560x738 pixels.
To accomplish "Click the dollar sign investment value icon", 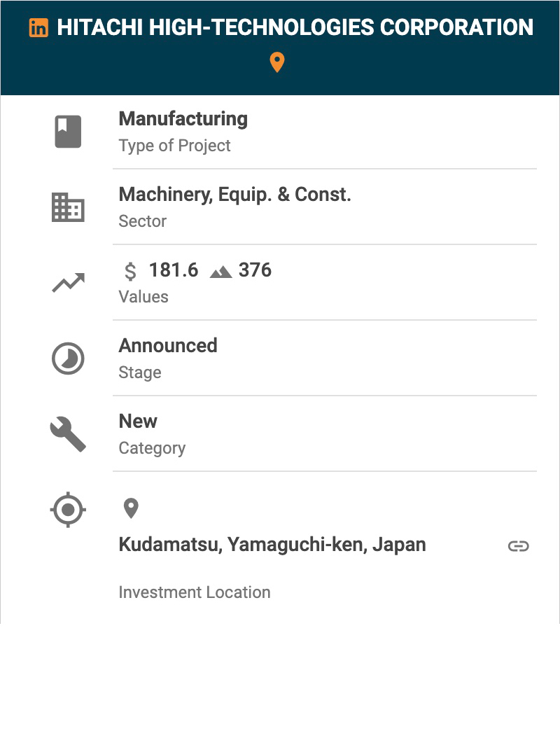I will coord(130,271).
